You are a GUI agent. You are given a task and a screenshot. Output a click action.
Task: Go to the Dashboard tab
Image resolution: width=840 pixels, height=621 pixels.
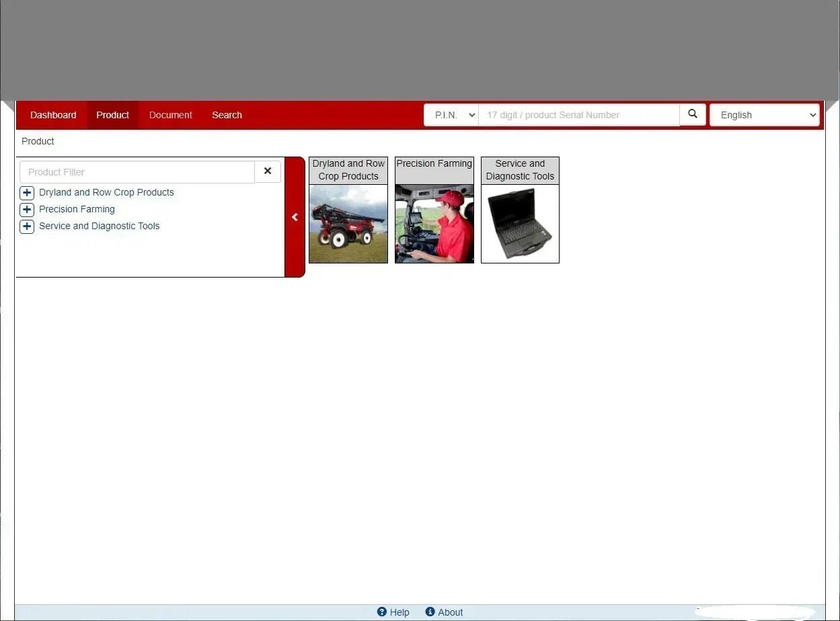point(53,115)
